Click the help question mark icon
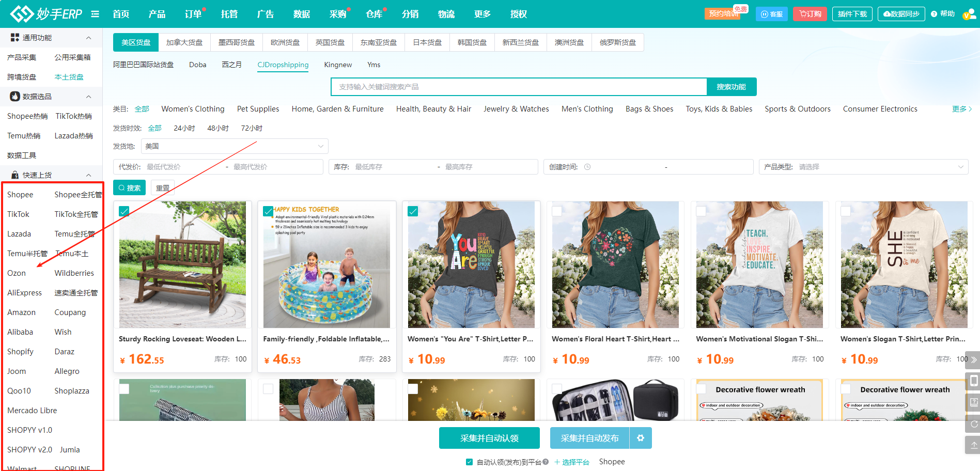The height and width of the screenshot is (471, 980). pyautogui.click(x=934, y=14)
